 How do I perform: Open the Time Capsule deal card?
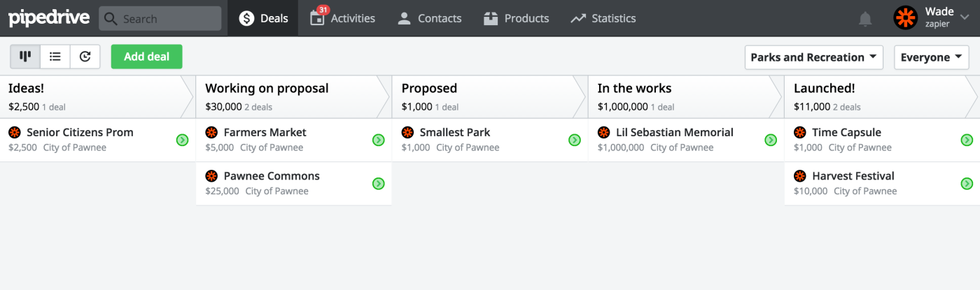(x=846, y=133)
